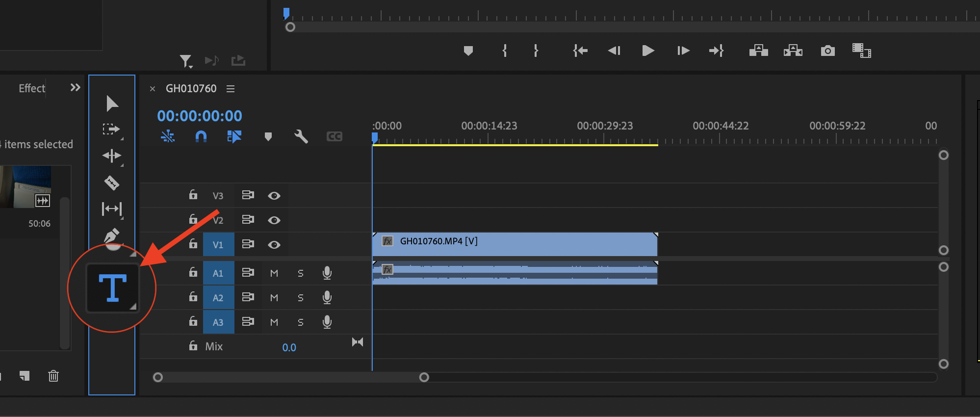Add Marker in the program monitor
The image size is (980, 417).
468,51
